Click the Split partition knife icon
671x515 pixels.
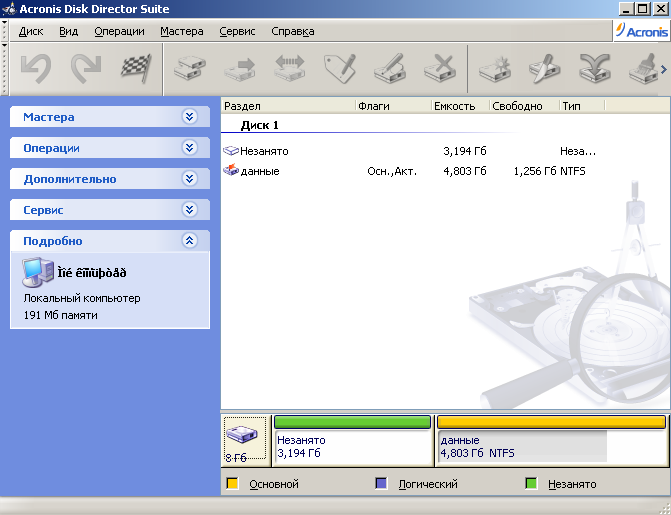coord(545,68)
